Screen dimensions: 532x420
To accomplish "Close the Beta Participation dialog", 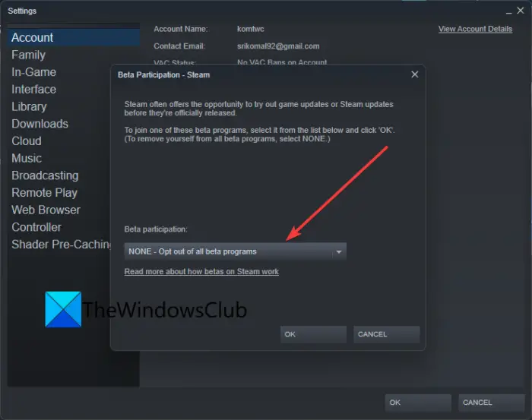I will (x=415, y=74).
